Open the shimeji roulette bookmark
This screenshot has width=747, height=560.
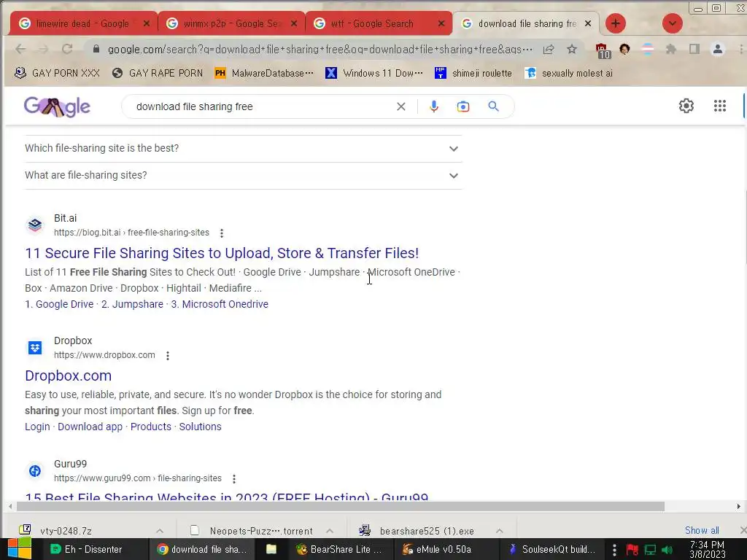(x=473, y=73)
